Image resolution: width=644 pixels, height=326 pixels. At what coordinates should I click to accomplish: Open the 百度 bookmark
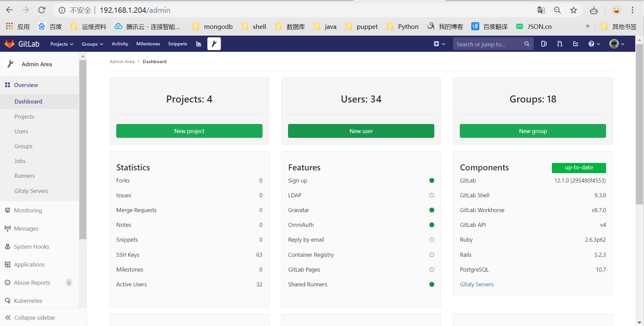50,27
